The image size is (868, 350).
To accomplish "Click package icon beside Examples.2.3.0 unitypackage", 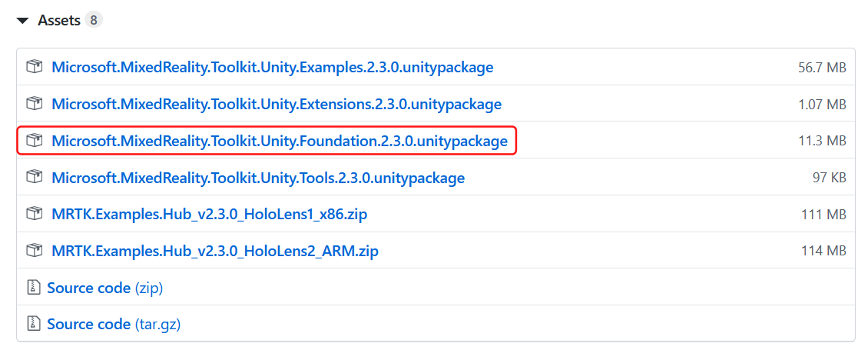I will pyautogui.click(x=34, y=67).
